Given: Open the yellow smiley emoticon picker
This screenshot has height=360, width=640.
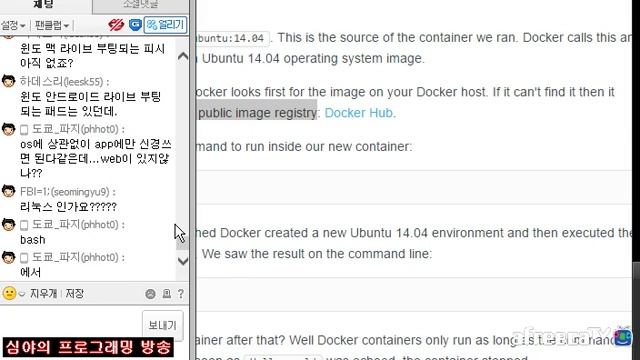Looking at the screenshot, I should coord(9,293).
